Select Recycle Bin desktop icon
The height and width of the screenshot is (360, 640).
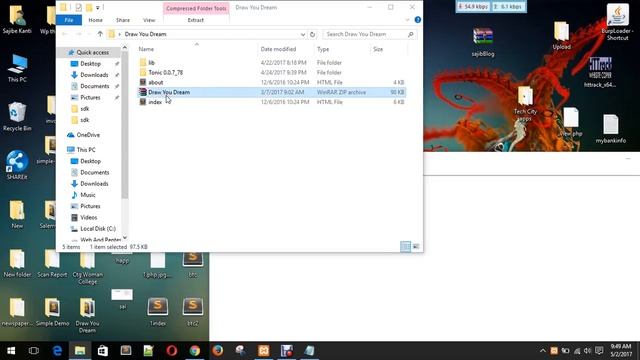(x=17, y=117)
